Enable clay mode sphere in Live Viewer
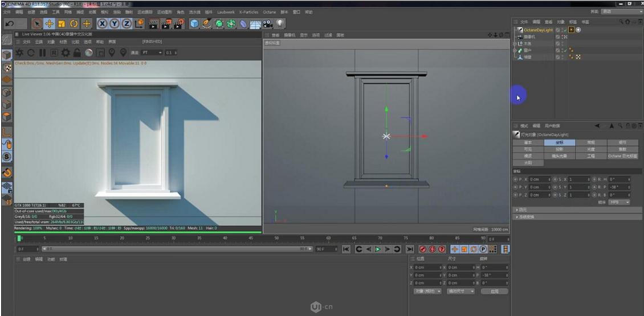This screenshot has height=316, width=644. click(88, 53)
